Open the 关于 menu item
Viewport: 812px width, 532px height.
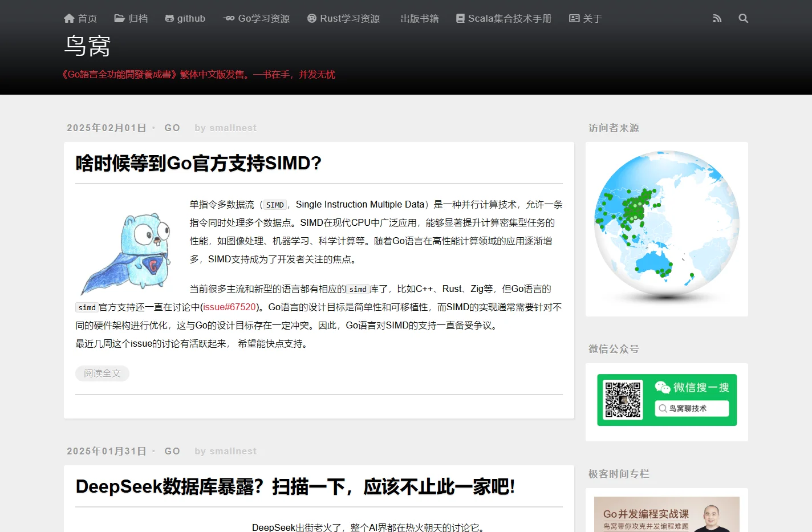click(x=586, y=18)
